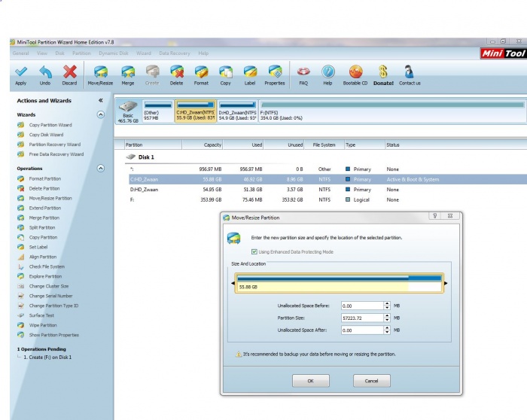Click the Discard red X icon
Viewport: 527px width, 420px height.
tap(69, 72)
